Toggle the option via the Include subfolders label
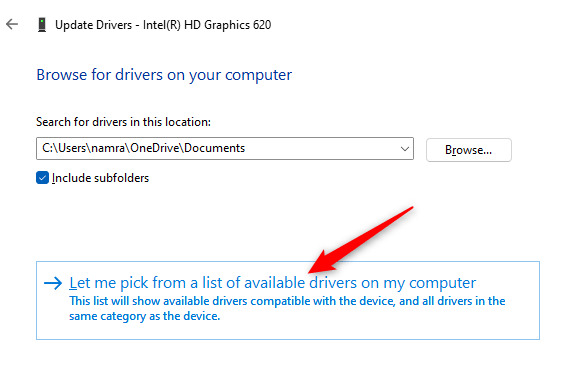 [100, 178]
